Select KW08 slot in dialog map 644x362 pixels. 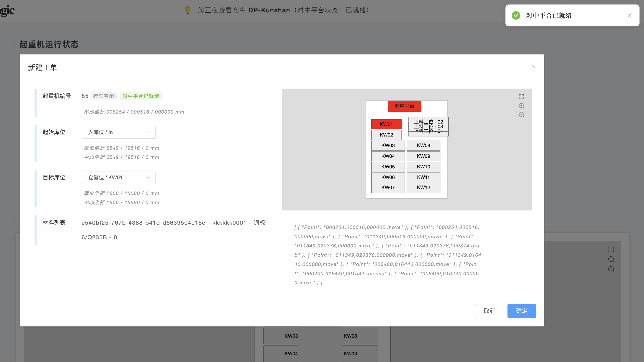coord(423,145)
